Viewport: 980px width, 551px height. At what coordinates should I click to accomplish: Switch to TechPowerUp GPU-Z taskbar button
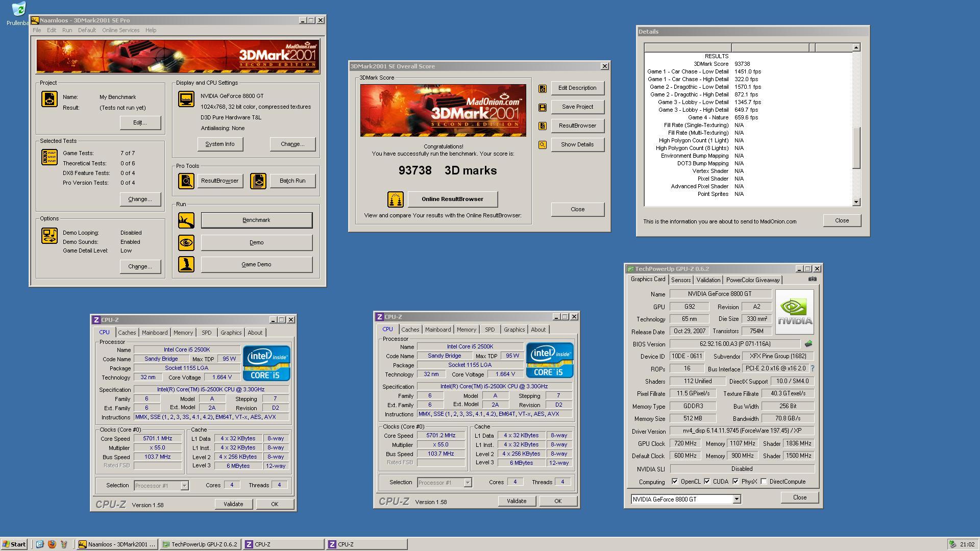pyautogui.click(x=200, y=544)
